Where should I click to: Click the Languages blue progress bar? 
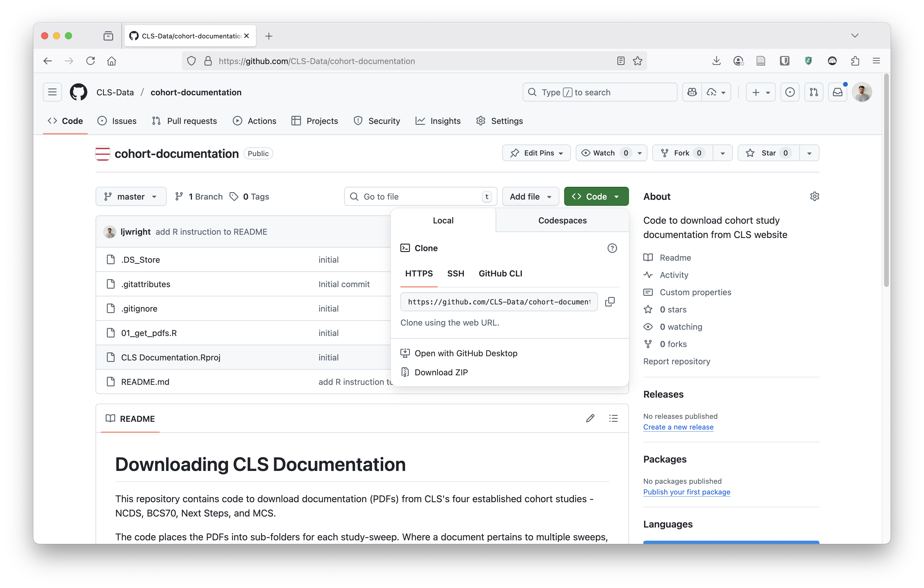click(731, 542)
